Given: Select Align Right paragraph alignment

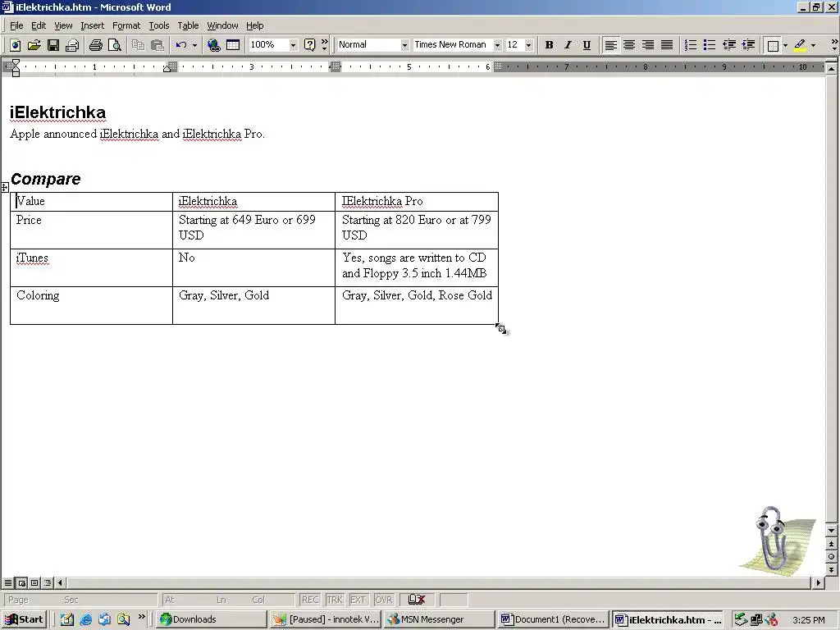Looking at the screenshot, I should 648,45.
